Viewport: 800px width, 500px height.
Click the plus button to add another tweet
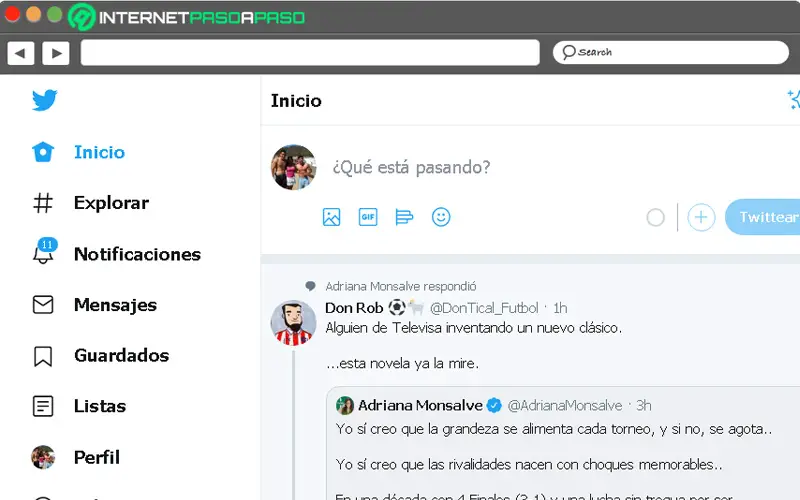[701, 217]
